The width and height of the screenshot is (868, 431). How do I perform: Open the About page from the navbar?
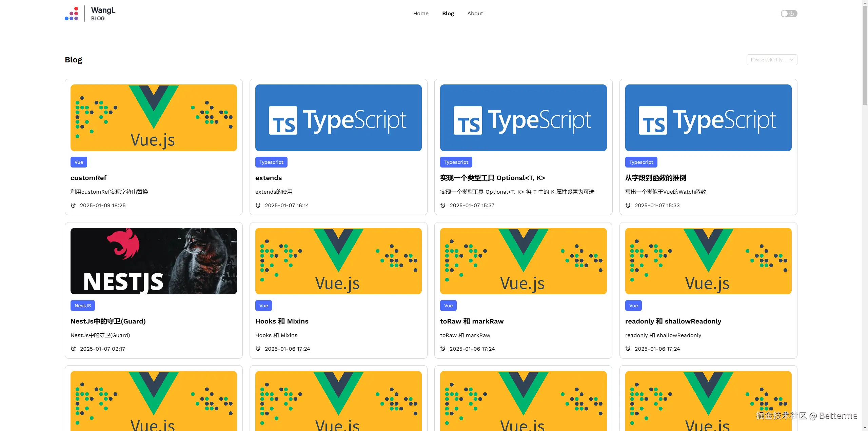475,14
